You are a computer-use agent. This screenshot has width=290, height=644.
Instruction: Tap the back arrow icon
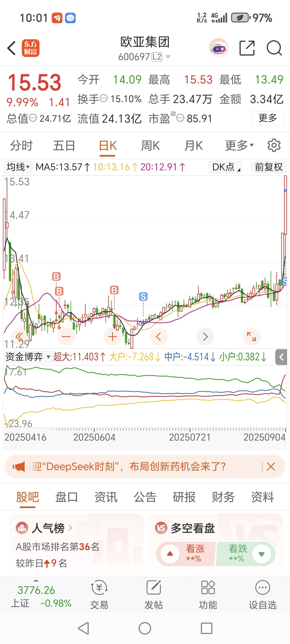12,48
